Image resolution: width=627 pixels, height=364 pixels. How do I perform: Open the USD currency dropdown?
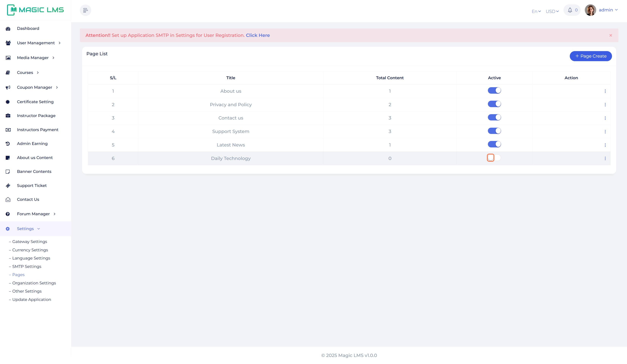coord(552,11)
